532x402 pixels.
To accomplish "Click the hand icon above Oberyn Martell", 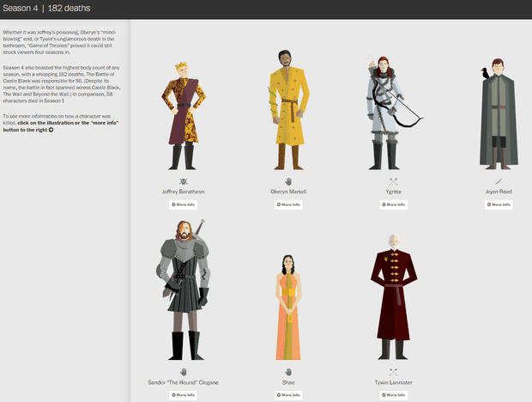I will [x=288, y=181].
